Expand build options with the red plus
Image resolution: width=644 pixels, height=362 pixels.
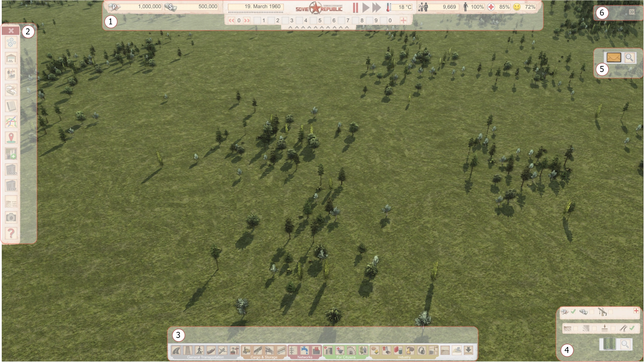tap(636, 311)
